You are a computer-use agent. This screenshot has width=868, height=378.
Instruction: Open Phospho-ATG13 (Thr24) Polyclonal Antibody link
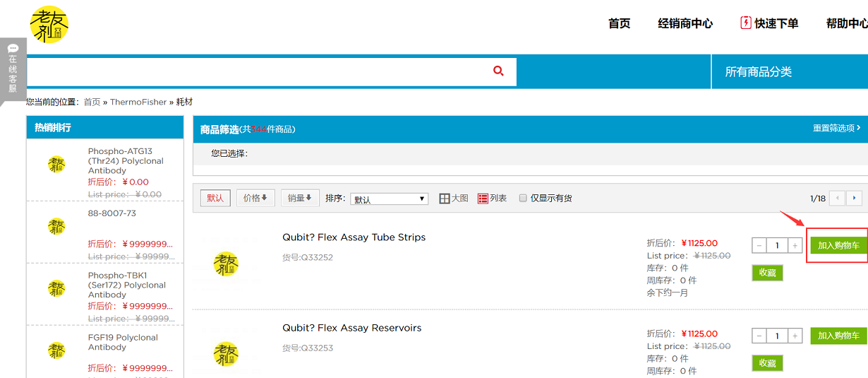tap(126, 161)
